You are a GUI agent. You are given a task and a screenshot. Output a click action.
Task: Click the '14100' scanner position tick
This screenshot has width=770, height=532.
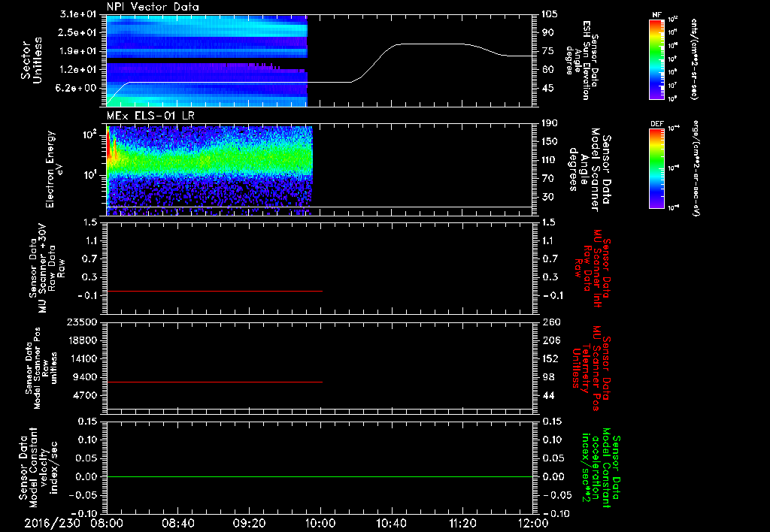pyautogui.click(x=83, y=358)
